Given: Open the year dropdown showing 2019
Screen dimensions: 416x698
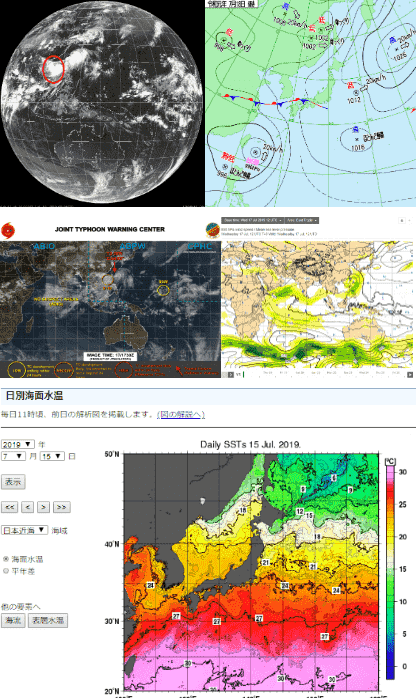Looking at the screenshot, I should [x=18, y=444].
